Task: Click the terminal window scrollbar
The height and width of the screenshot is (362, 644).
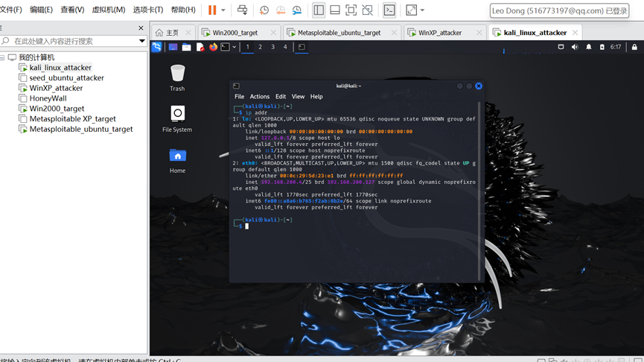Action: [479, 191]
